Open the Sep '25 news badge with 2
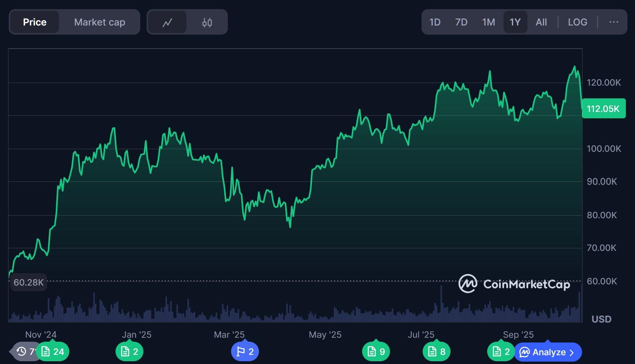 click(501, 352)
